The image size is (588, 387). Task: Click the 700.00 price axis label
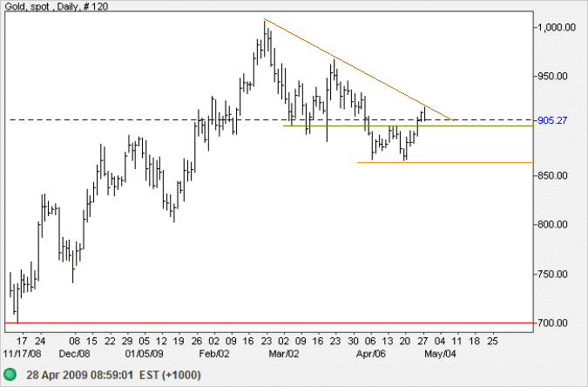coord(552,322)
